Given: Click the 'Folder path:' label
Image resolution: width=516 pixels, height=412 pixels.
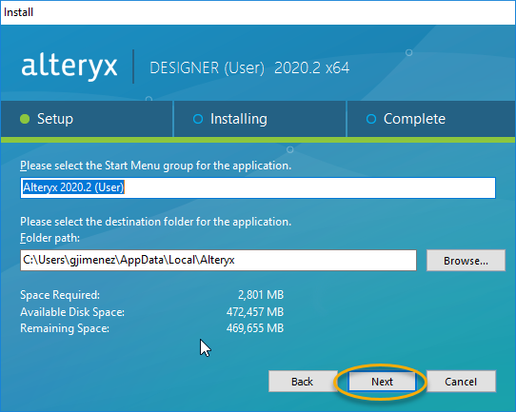Looking at the screenshot, I should click(x=50, y=238).
